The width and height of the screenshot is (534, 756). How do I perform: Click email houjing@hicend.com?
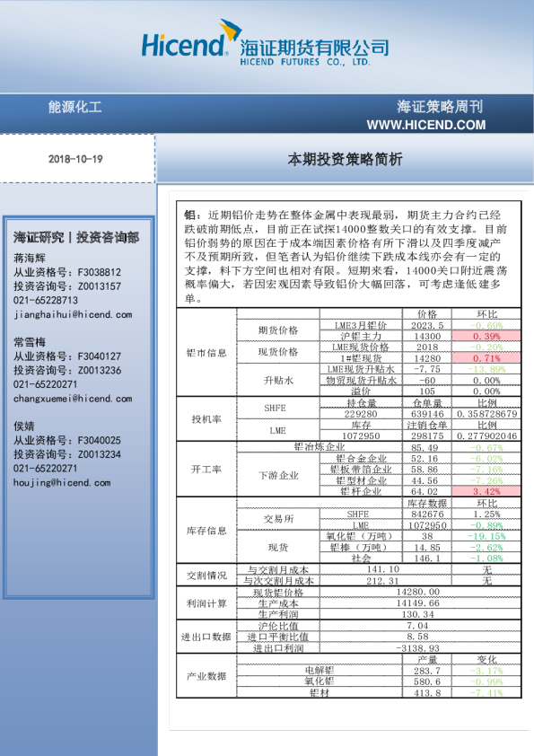pyautogui.click(x=62, y=483)
